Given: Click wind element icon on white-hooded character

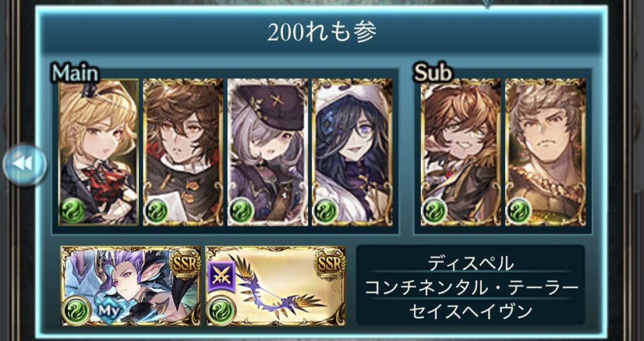Looking at the screenshot, I should [326, 211].
